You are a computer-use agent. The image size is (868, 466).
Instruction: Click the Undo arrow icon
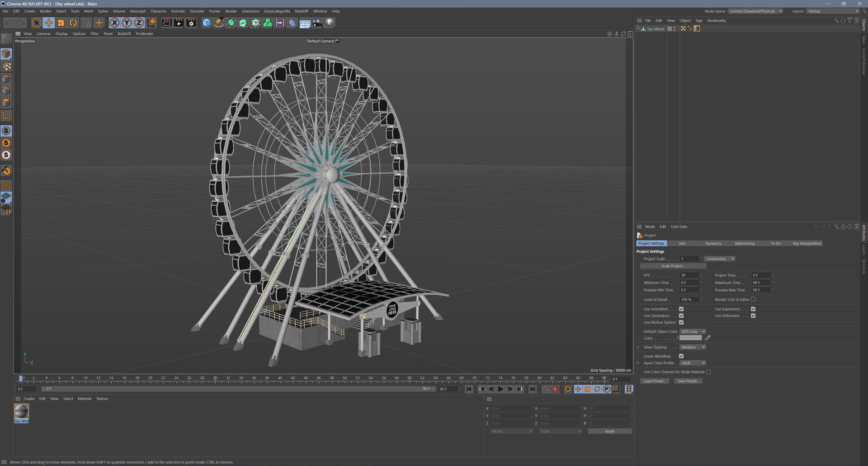(x=9, y=23)
